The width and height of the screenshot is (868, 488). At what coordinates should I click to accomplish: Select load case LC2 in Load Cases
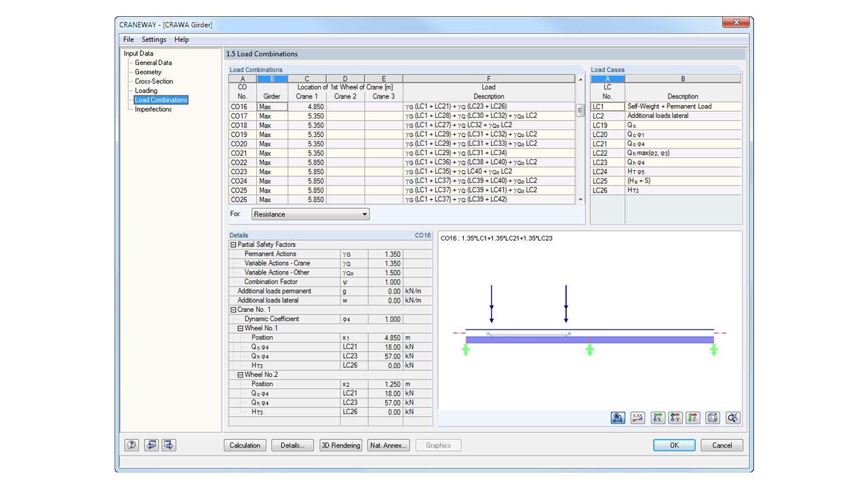[x=608, y=116]
